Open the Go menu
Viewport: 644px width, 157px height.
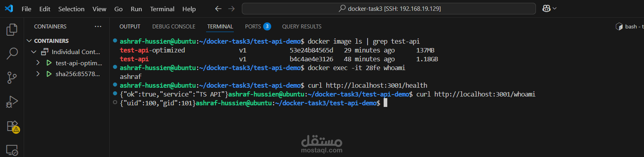pos(119,9)
